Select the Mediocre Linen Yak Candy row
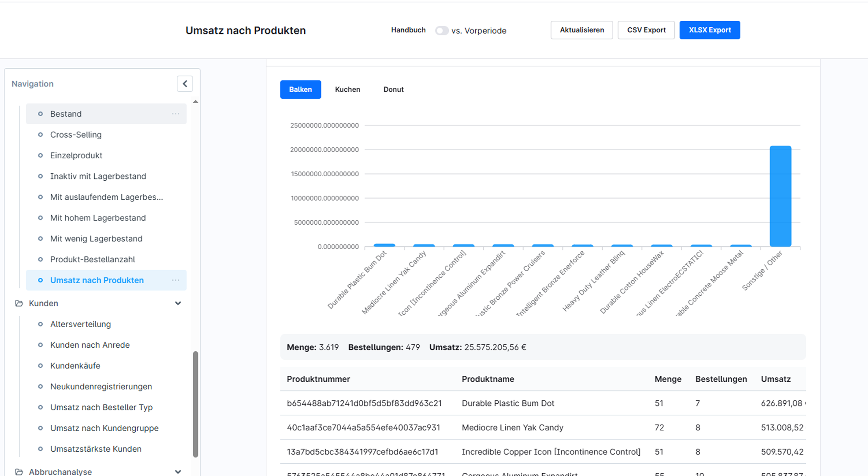 click(543, 428)
